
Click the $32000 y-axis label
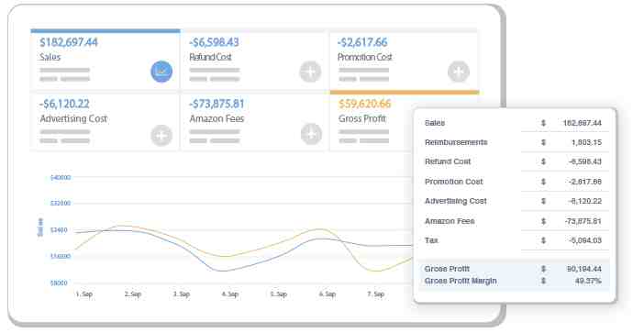point(61,204)
